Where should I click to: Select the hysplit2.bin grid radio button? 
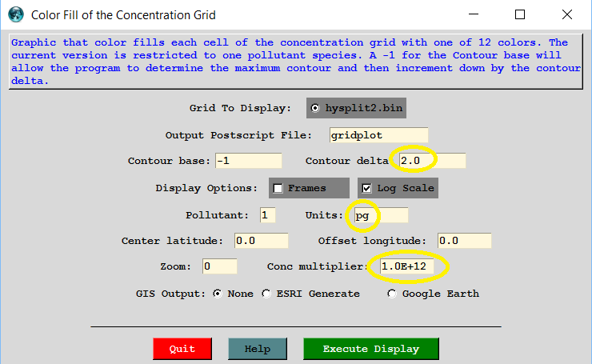click(x=315, y=108)
